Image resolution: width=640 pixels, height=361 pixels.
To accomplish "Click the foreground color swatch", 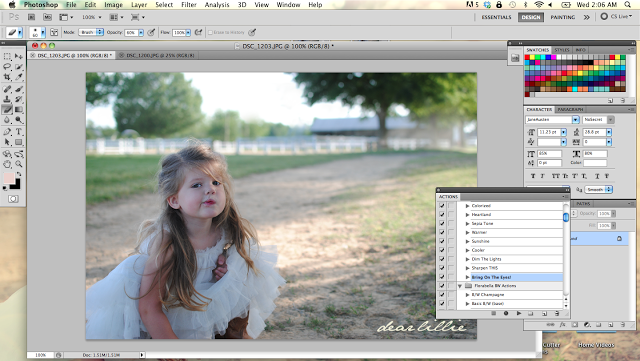I will [9, 178].
